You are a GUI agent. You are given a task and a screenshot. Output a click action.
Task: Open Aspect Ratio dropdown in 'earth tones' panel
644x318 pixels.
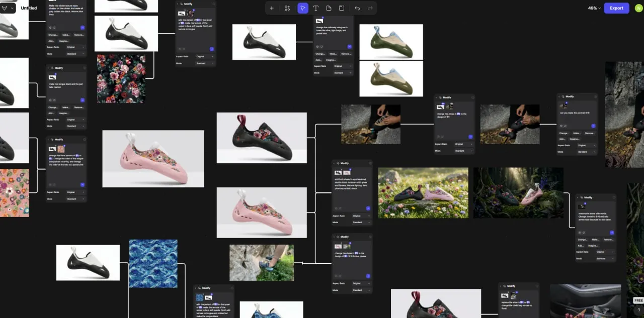click(343, 66)
